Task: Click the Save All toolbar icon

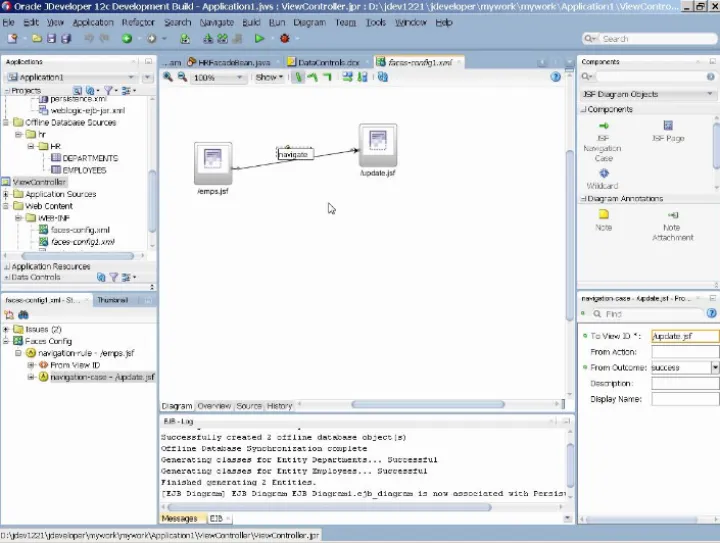Action: (65, 39)
